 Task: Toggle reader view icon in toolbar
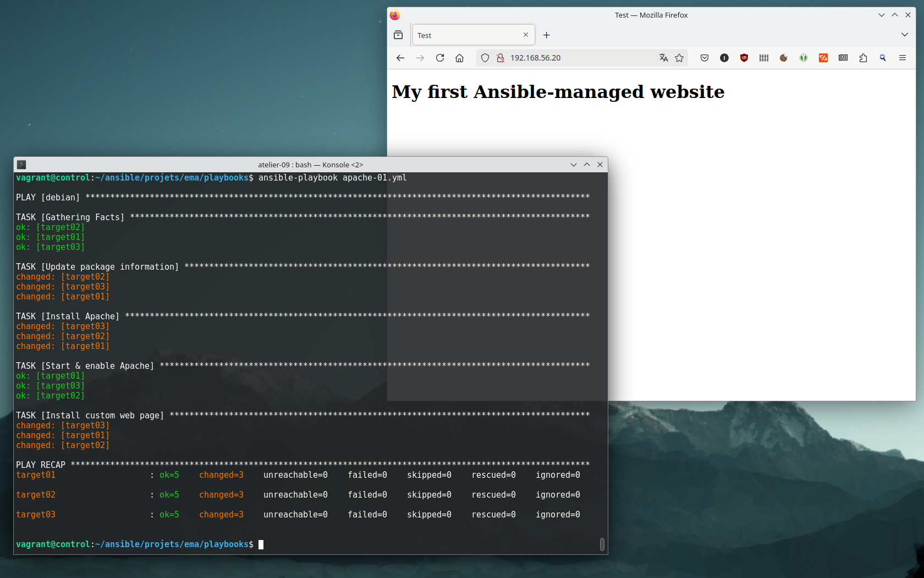pos(843,58)
